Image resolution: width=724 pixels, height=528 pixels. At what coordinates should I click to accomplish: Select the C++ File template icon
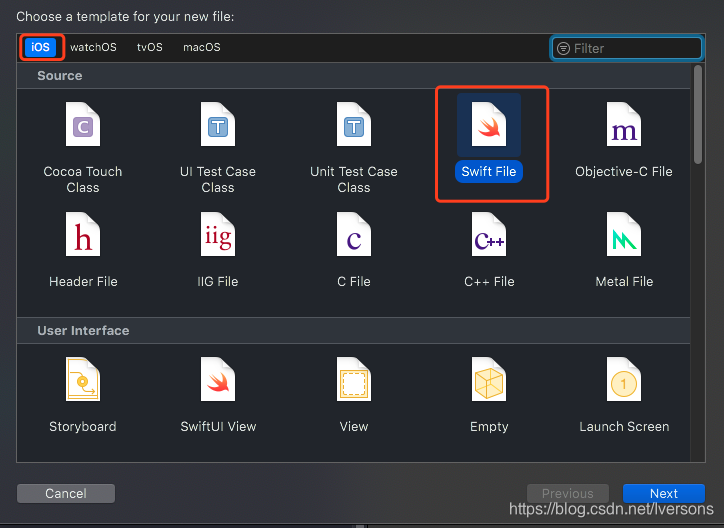pyautogui.click(x=489, y=234)
